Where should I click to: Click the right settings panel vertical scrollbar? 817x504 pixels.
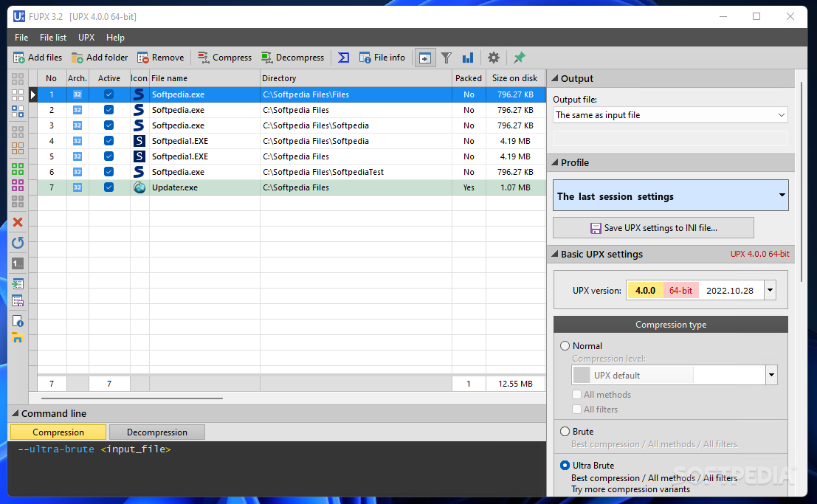point(802,182)
